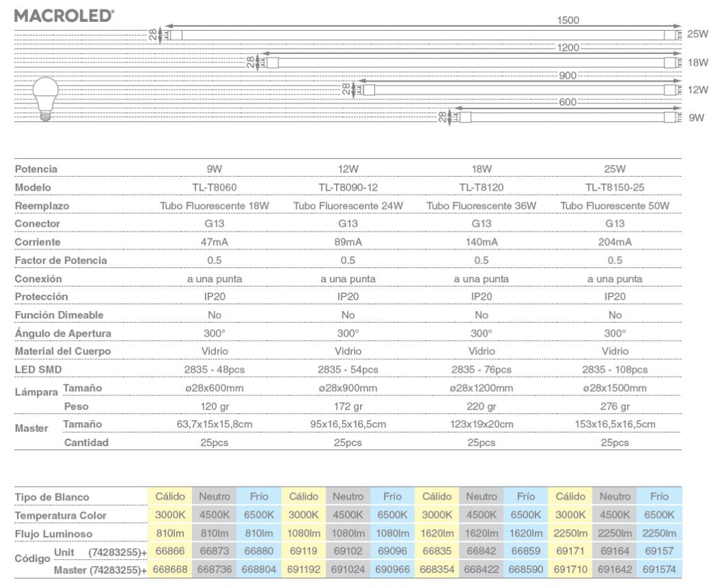Click the 47mA current value

click(x=215, y=242)
